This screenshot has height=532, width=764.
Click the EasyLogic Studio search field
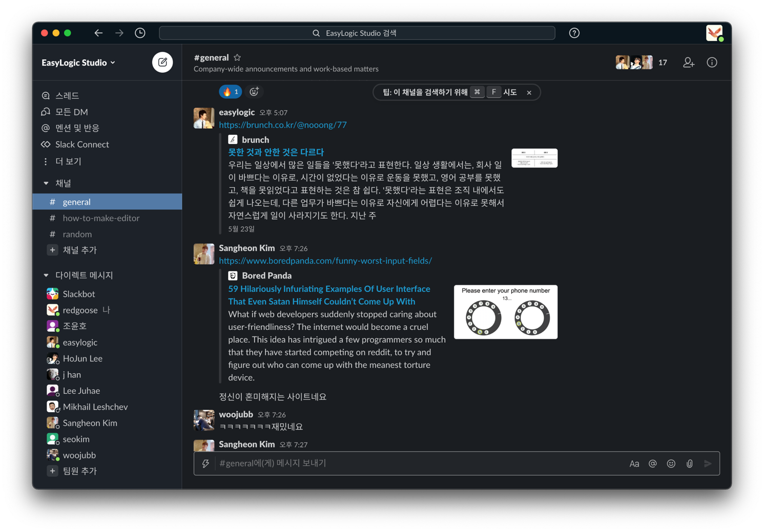click(x=357, y=33)
